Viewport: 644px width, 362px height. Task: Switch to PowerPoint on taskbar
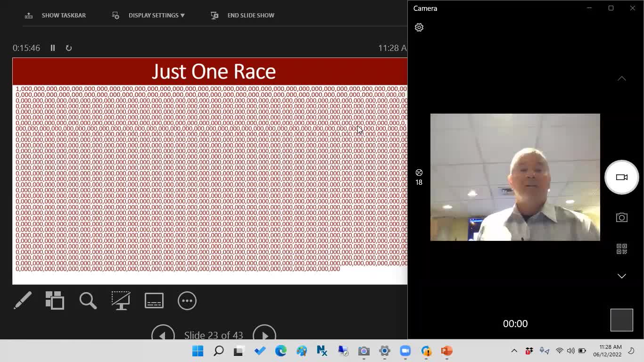click(446, 351)
